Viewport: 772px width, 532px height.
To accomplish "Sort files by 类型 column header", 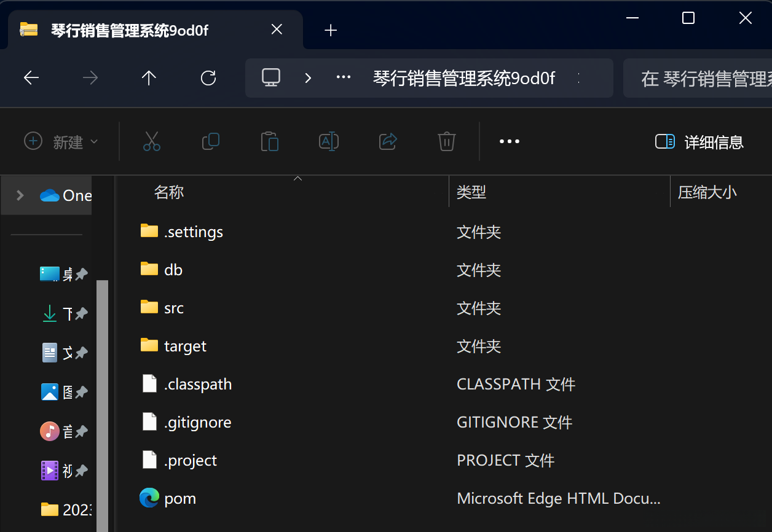I will point(471,192).
